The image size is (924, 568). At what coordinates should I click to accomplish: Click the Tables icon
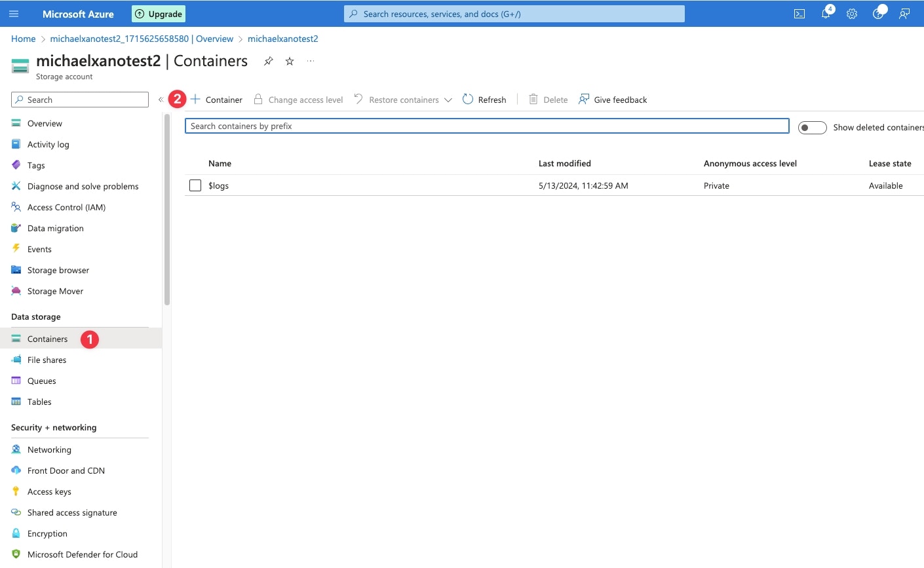click(x=16, y=402)
